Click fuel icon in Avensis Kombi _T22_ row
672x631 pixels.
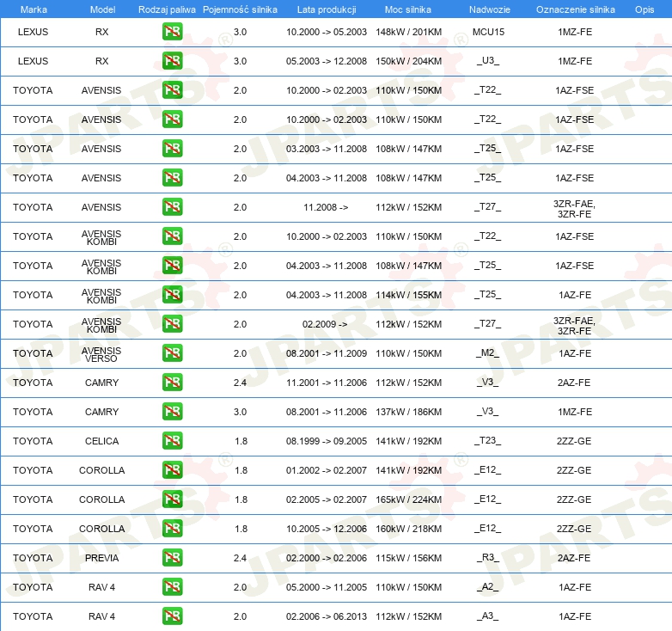click(172, 236)
